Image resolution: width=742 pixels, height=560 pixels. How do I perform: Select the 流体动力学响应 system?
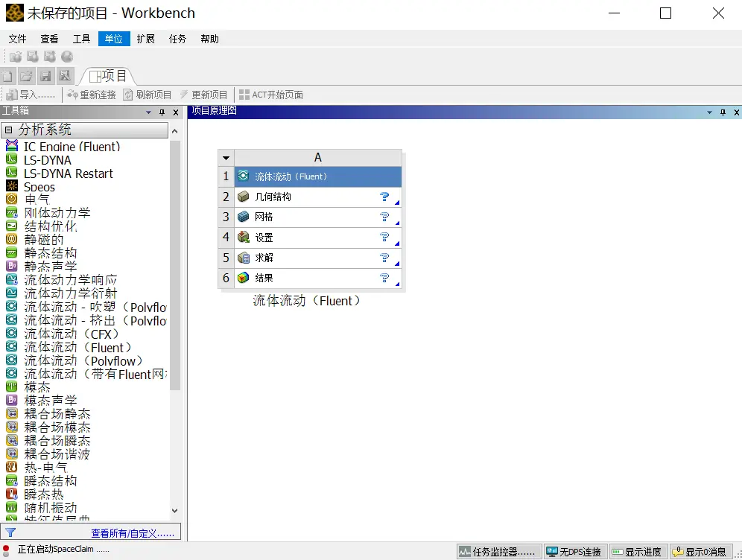coord(70,280)
